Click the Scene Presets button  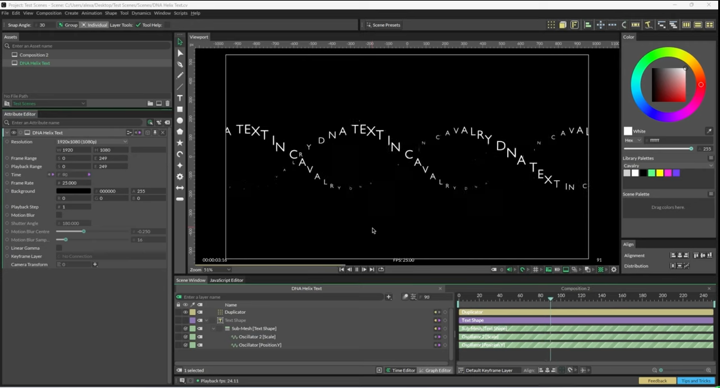point(383,25)
